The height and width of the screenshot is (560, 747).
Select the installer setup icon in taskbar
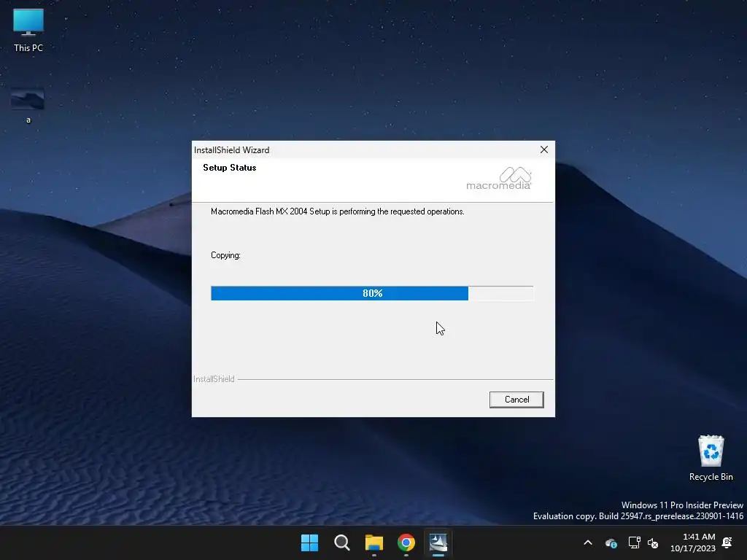(x=438, y=542)
